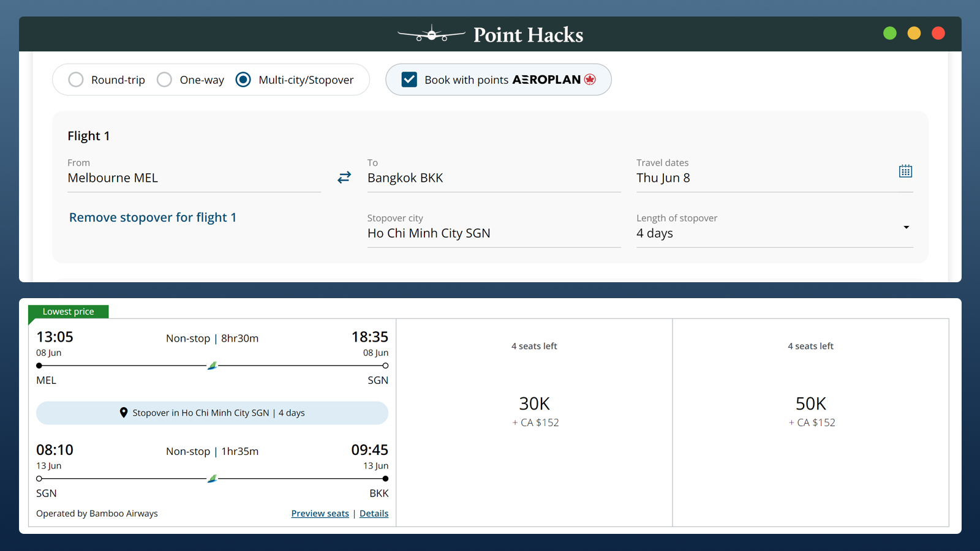Click Bamboo Airways logo on MEL-SGN flight

pyautogui.click(x=212, y=365)
